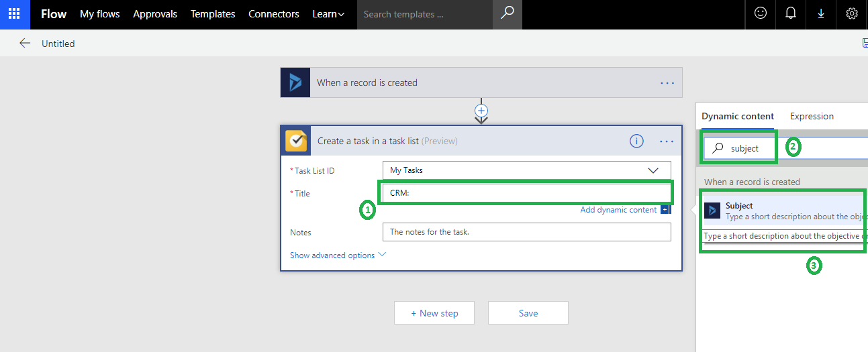Screen dimensions: 868x352
Task: Click the Flow home link
Action: pos(54,13)
